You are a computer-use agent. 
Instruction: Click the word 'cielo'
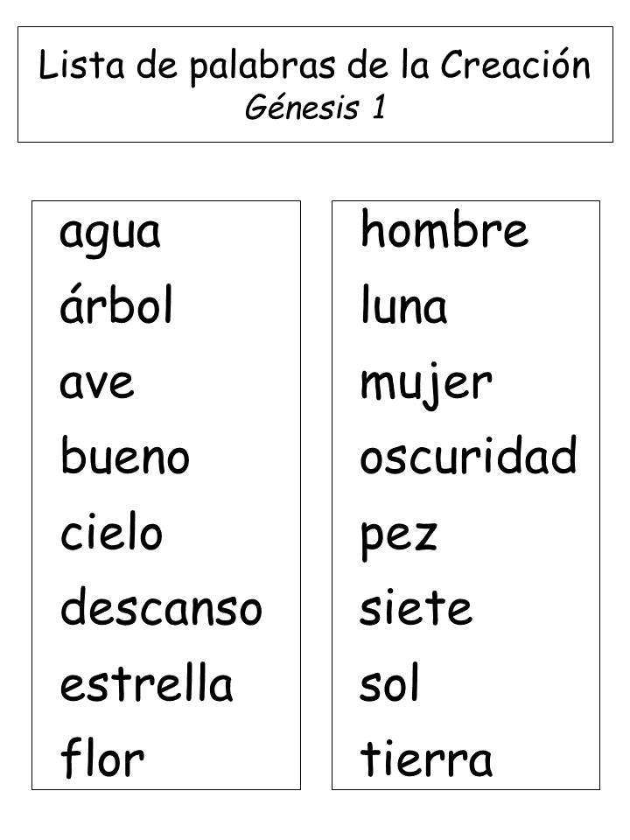[x=111, y=531]
